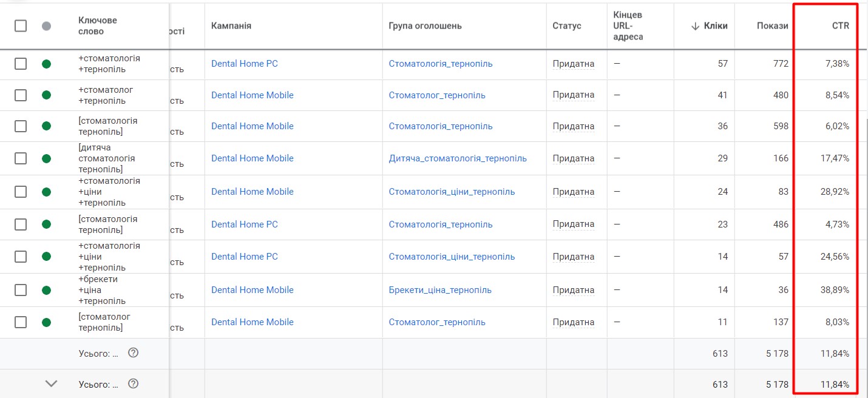The height and width of the screenshot is (398, 868).
Task: Open the Брекети_ціна_тернопіль ad group link
Action: tap(440, 290)
